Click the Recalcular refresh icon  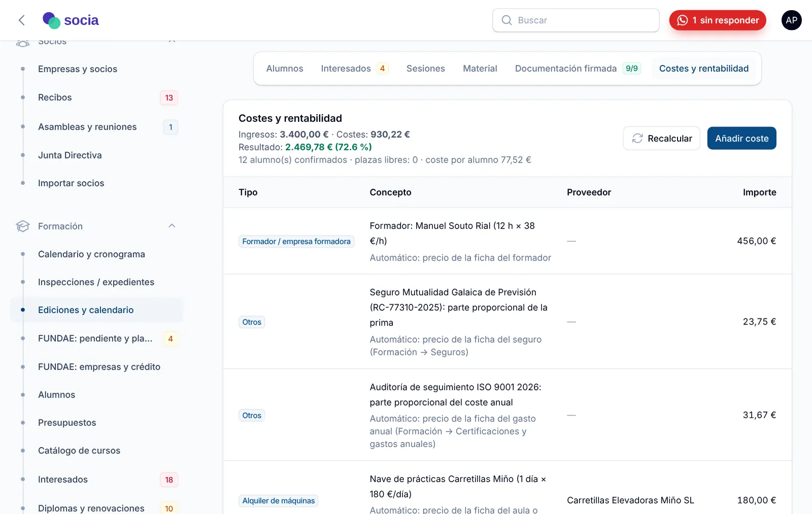point(637,138)
